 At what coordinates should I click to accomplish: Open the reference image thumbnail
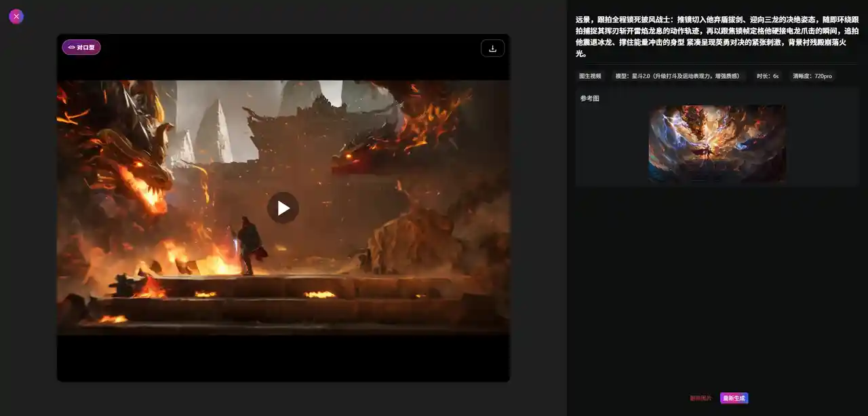(717, 143)
